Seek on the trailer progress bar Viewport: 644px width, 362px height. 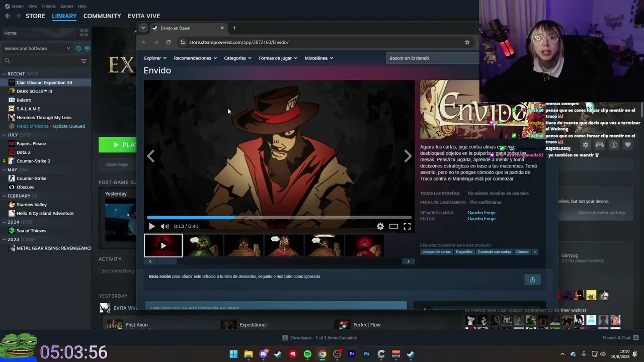tap(279, 218)
